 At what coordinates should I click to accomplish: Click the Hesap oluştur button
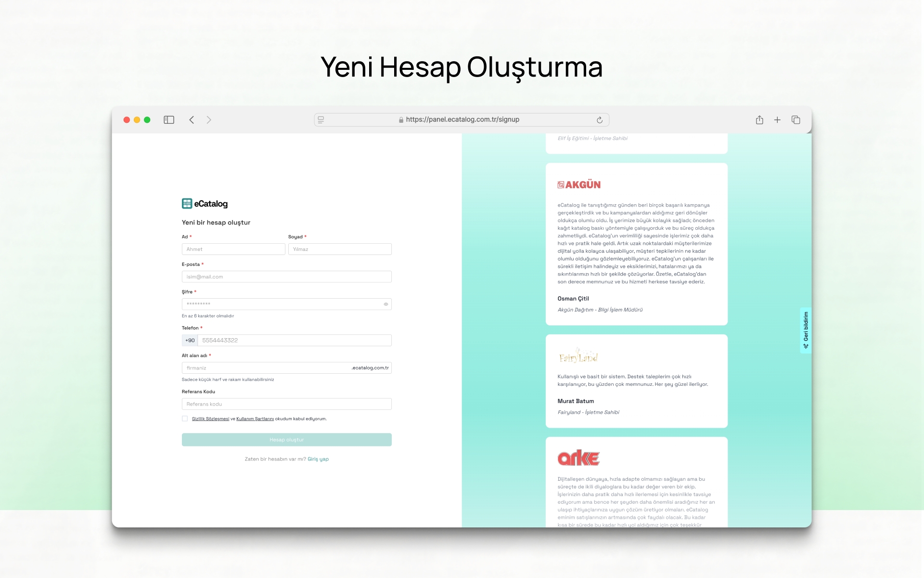click(286, 440)
